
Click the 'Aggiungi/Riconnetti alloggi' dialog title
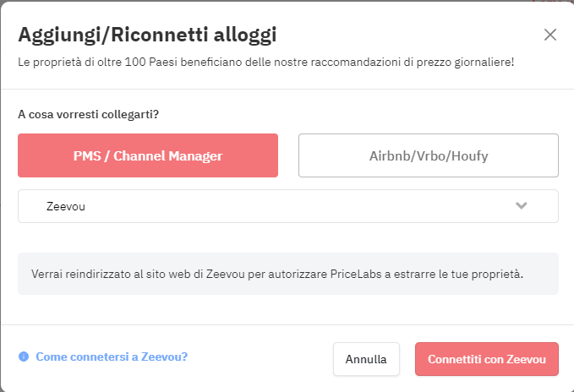[x=147, y=35]
